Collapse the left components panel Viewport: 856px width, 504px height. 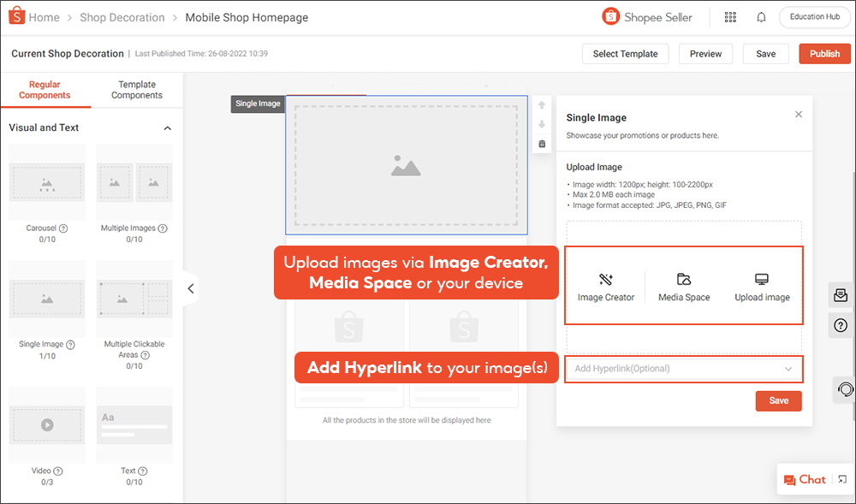pyautogui.click(x=191, y=288)
